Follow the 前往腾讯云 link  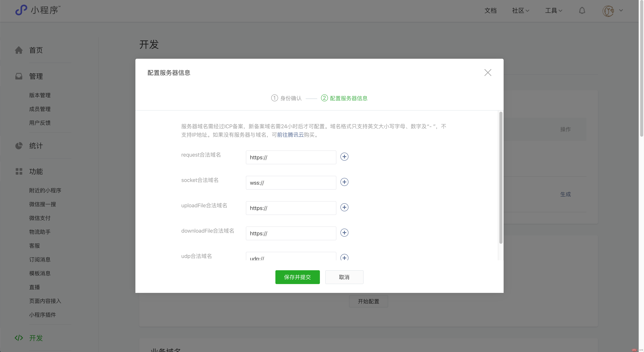click(290, 135)
